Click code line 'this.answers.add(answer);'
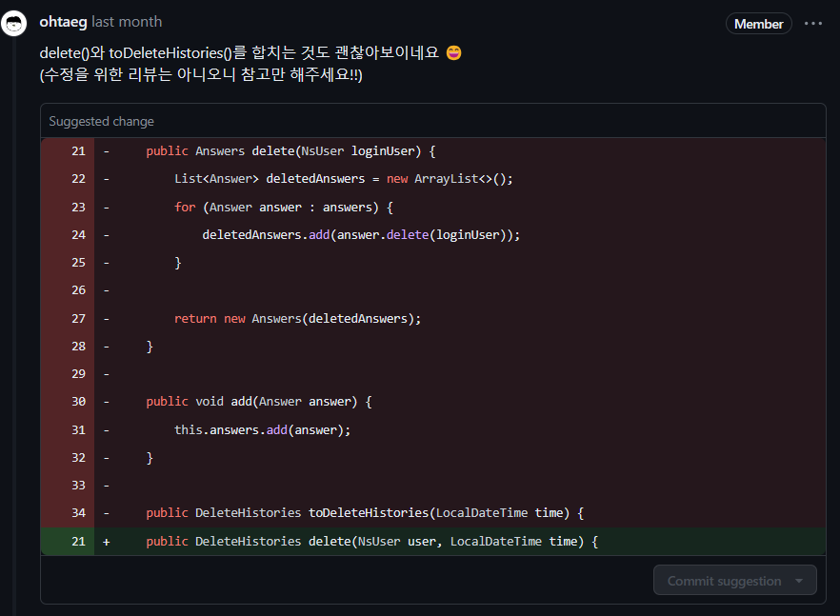Screen dimensions: 840x616 click(x=263, y=430)
